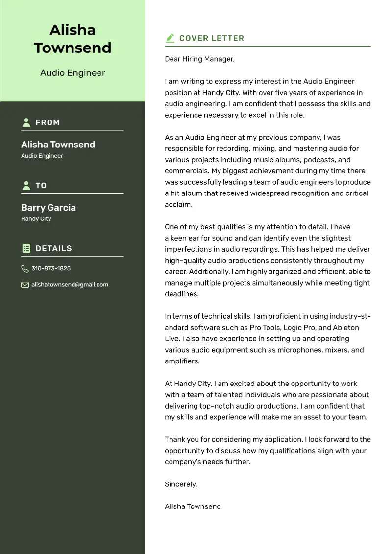
Task: Click the paragraph starting with Thank you
Action: click(268, 451)
